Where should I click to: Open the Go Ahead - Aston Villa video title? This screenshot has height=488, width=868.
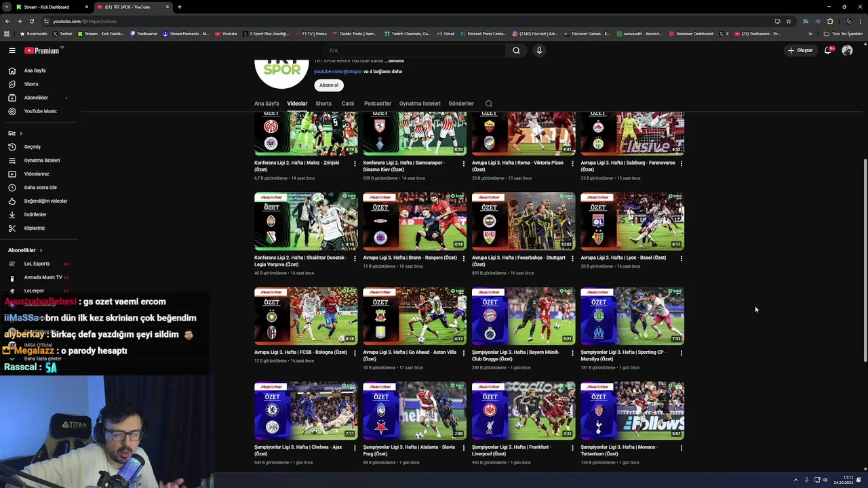410,355
